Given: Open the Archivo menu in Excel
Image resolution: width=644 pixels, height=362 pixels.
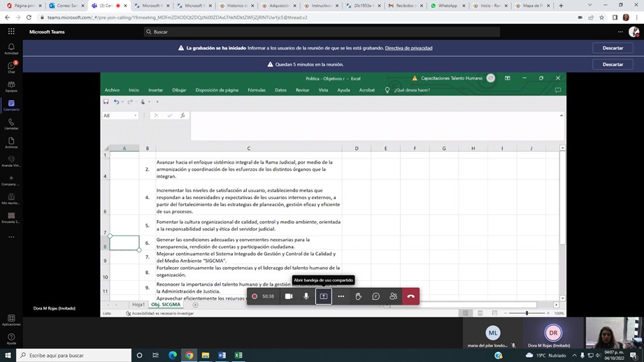Looking at the screenshot, I should [x=112, y=90].
